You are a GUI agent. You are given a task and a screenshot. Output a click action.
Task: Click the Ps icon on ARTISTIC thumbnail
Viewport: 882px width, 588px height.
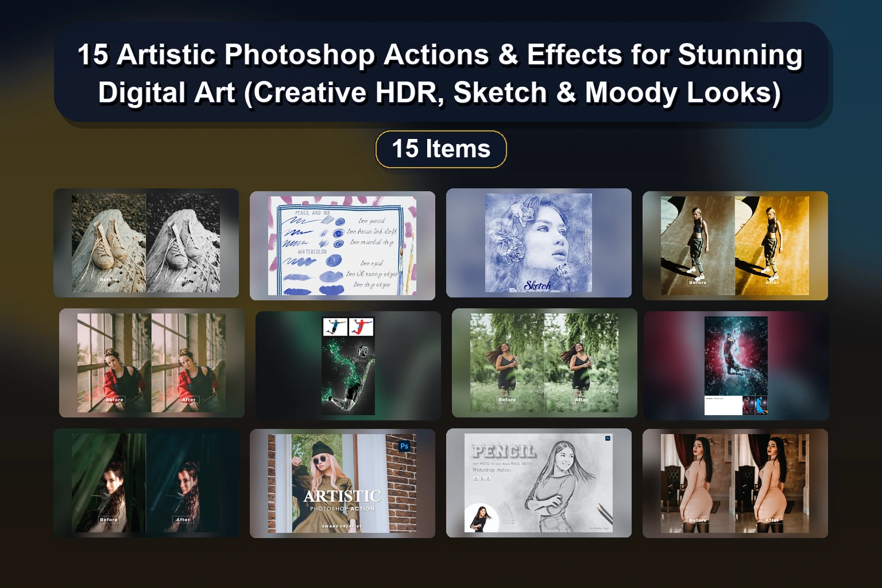tap(404, 446)
